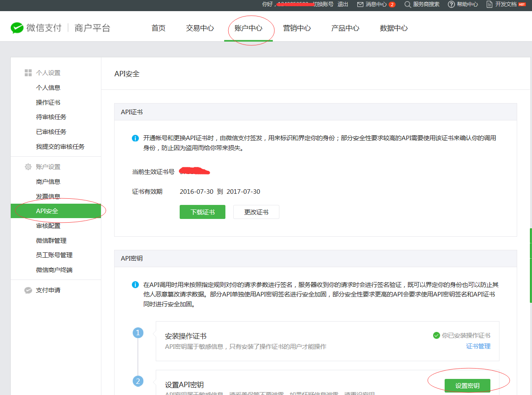Click the 设置API密钥 step title
Viewport: 532px width, 395px height.
pyautogui.click(x=184, y=385)
